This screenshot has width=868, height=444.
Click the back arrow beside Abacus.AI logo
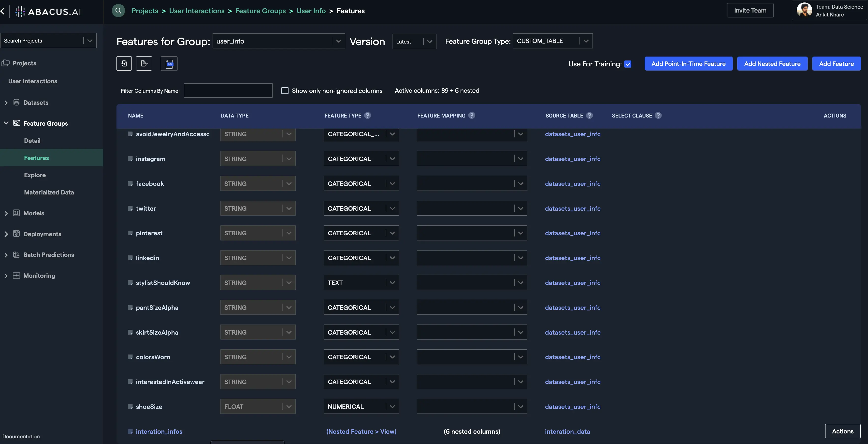tap(3, 11)
